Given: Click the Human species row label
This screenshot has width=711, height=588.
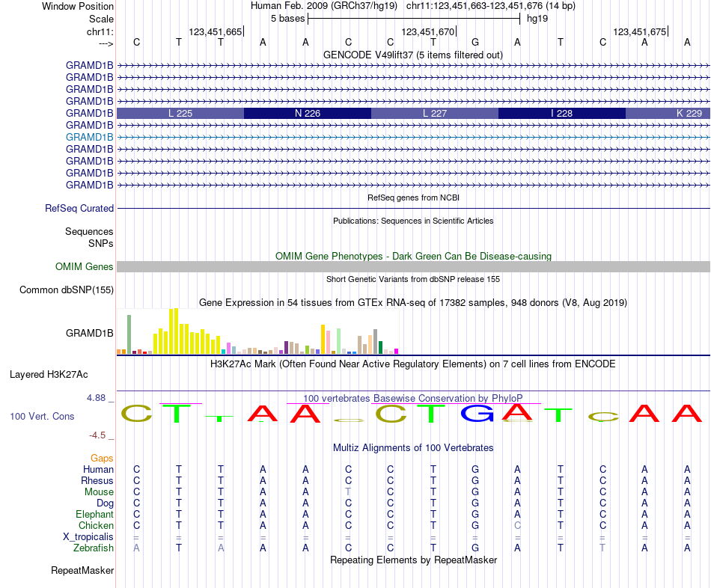Looking at the screenshot, I should tap(98, 470).
